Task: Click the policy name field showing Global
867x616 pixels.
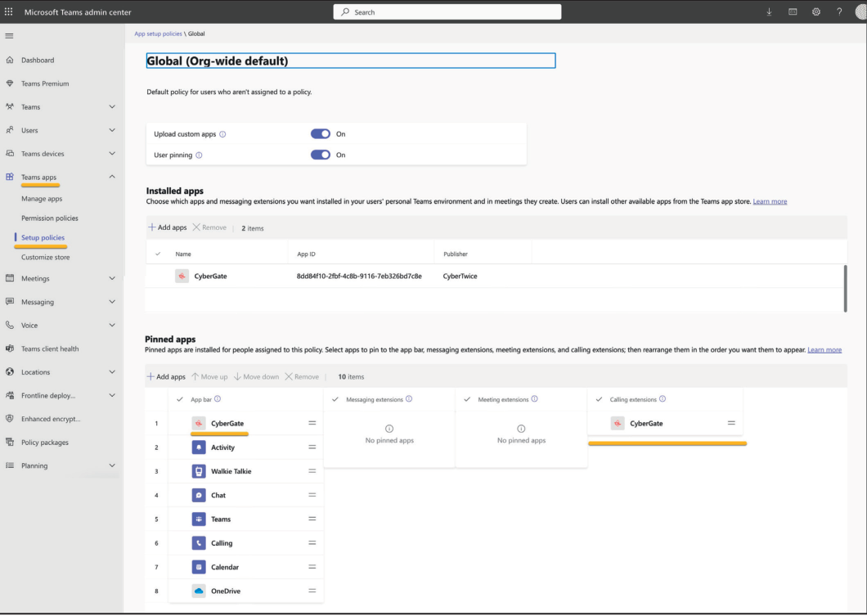Action: pos(350,60)
